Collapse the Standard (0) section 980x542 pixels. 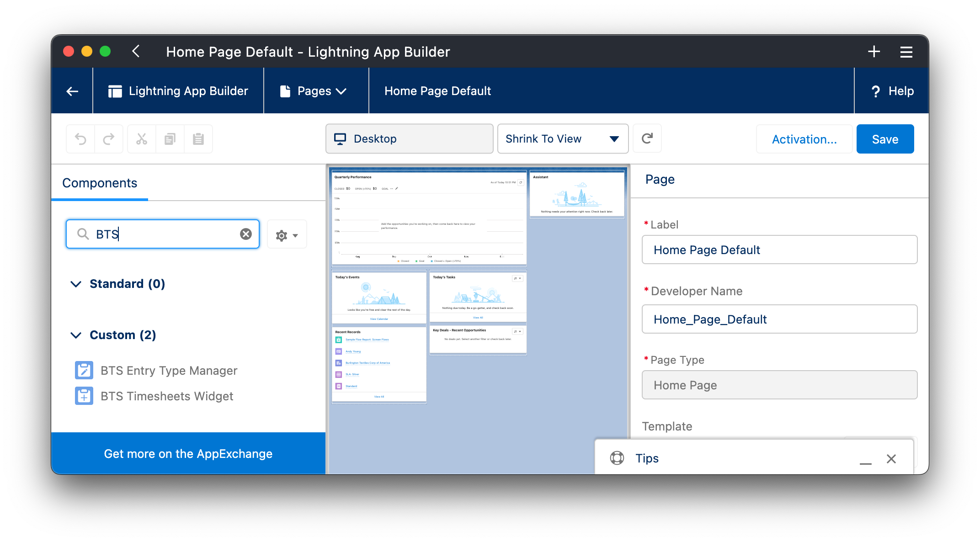[76, 284]
